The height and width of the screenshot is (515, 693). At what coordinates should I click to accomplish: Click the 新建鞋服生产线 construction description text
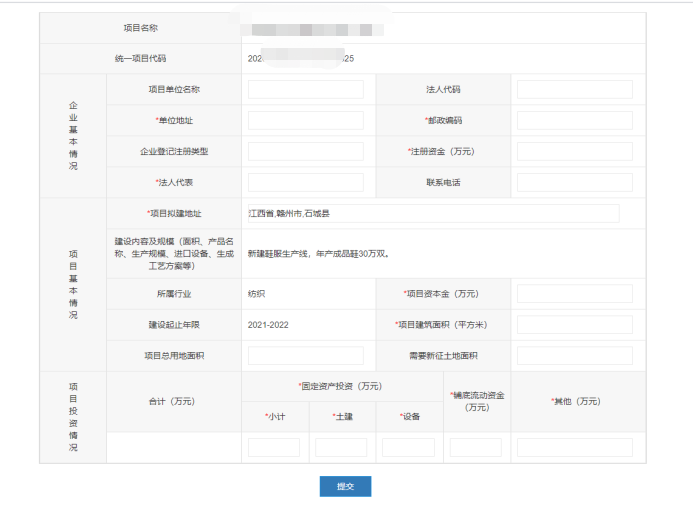click(x=318, y=254)
